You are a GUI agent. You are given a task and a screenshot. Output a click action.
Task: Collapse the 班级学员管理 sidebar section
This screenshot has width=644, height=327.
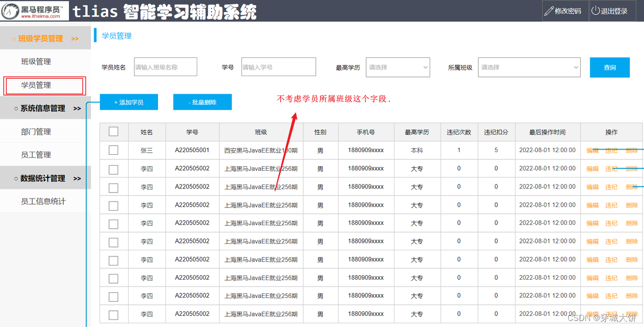pyautogui.click(x=45, y=38)
